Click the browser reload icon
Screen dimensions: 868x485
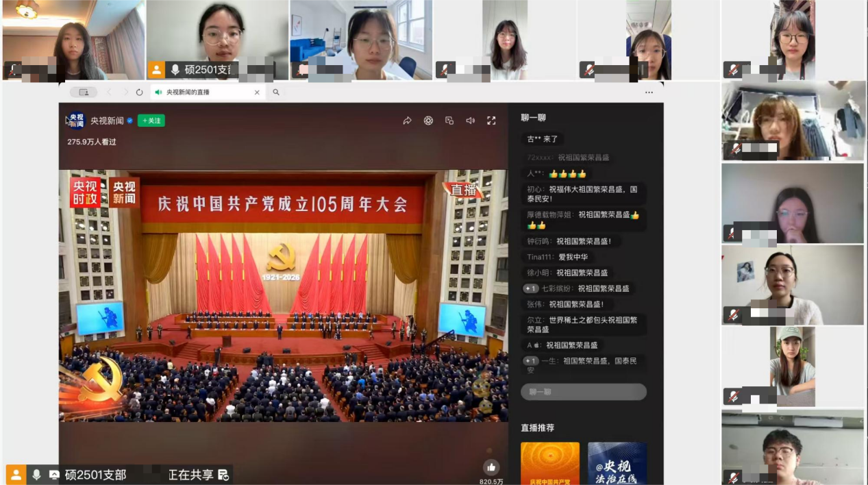coord(139,92)
